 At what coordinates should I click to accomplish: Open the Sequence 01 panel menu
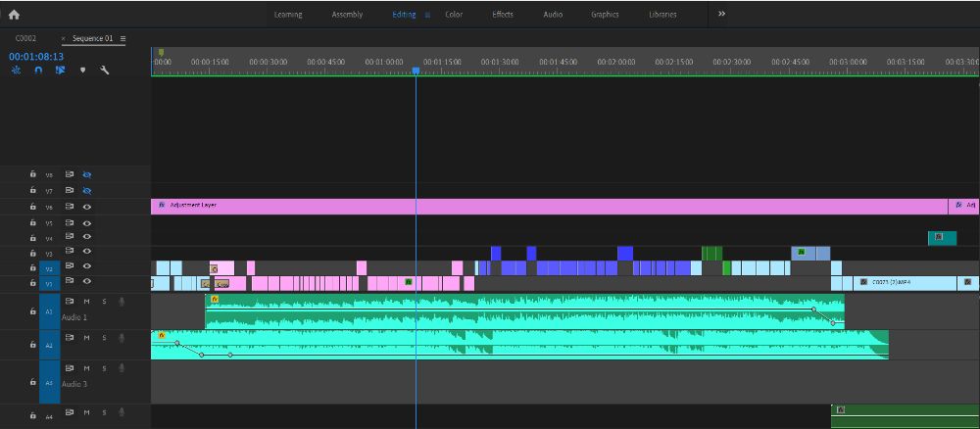[122, 39]
